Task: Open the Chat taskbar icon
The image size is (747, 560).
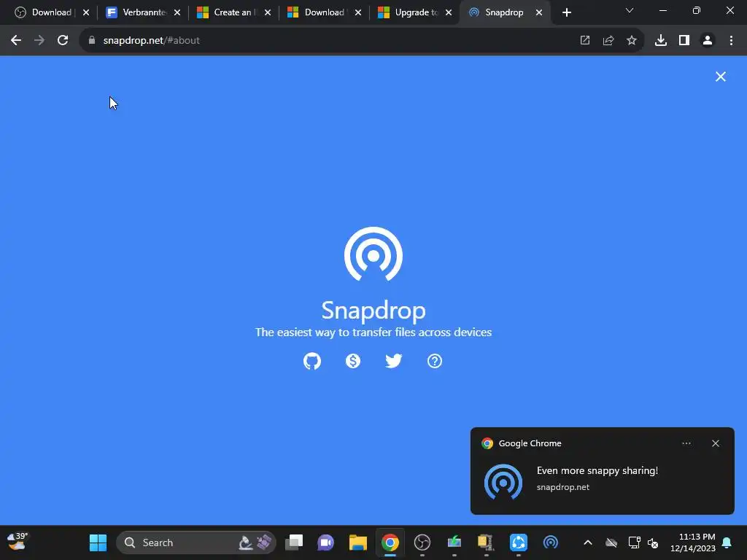Action: (326, 542)
